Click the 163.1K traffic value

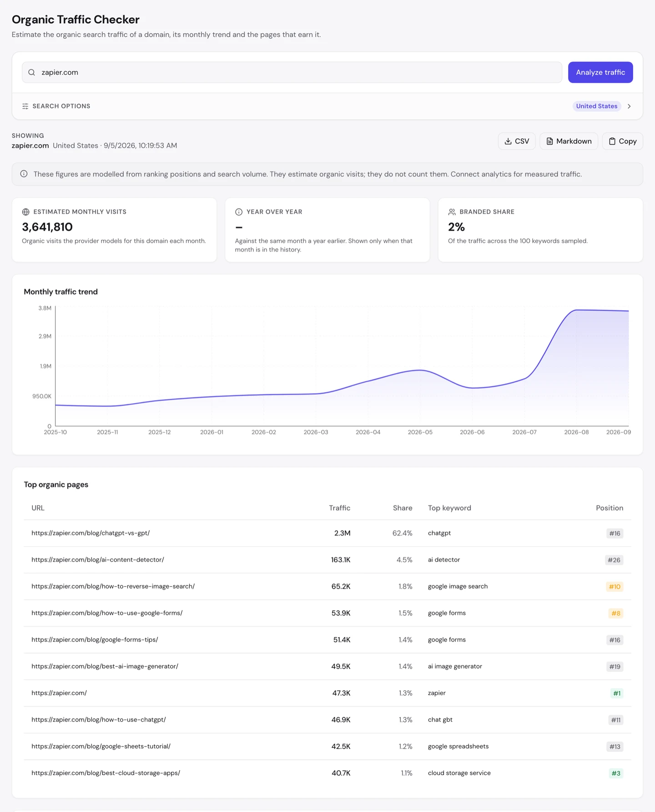coord(341,560)
